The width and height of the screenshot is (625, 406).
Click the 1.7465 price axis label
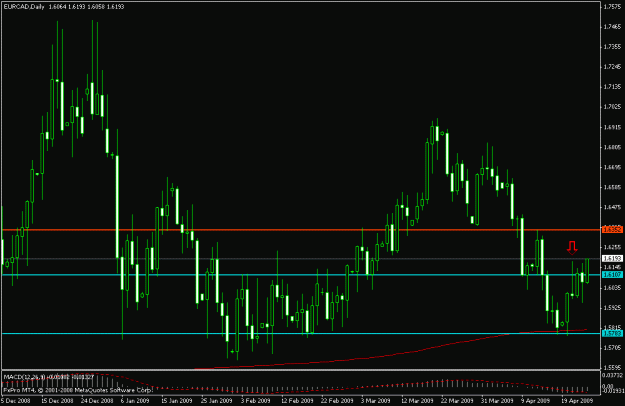click(x=613, y=27)
